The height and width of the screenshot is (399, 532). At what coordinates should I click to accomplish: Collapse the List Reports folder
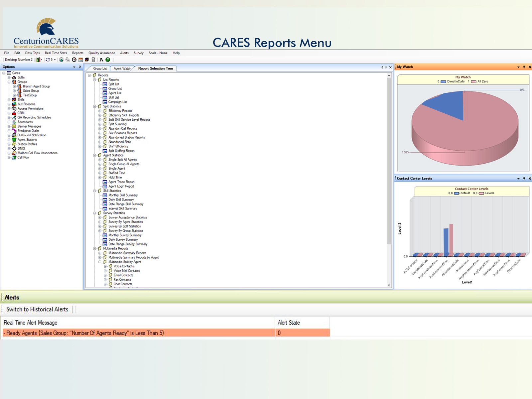tap(95, 80)
